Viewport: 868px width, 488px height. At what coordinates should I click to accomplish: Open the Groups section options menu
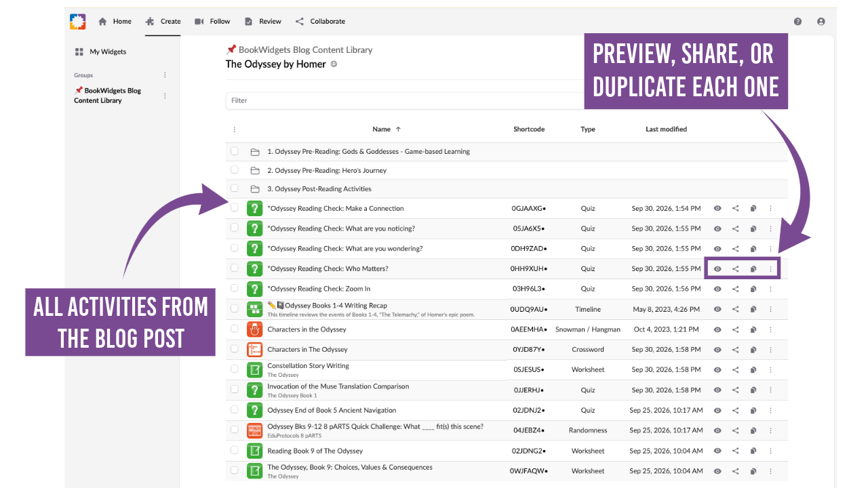click(165, 75)
